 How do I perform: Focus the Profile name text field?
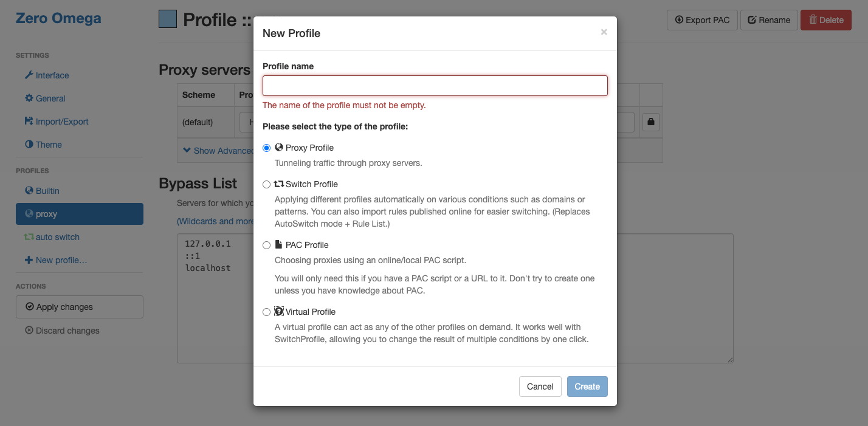(435, 86)
